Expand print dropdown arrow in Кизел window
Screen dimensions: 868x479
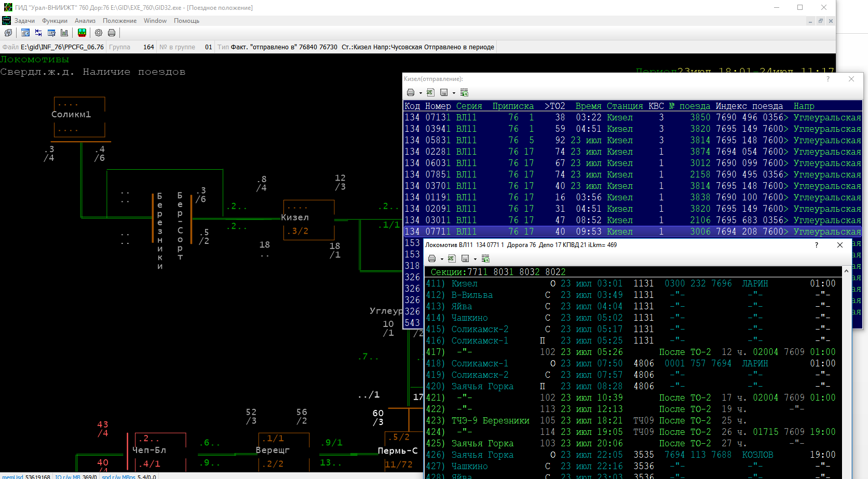tap(421, 93)
